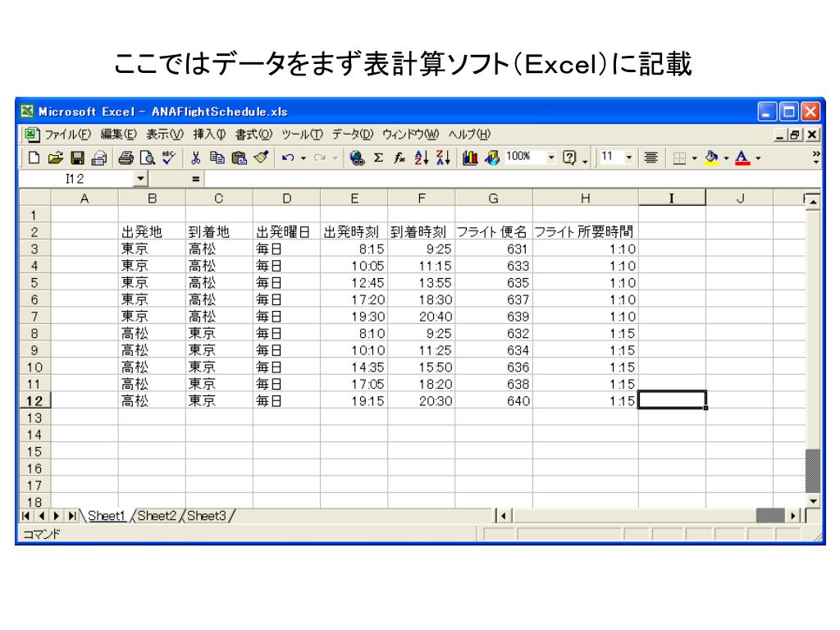
Task: Select the cell with departure time 19:30
Action: [x=354, y=316]
